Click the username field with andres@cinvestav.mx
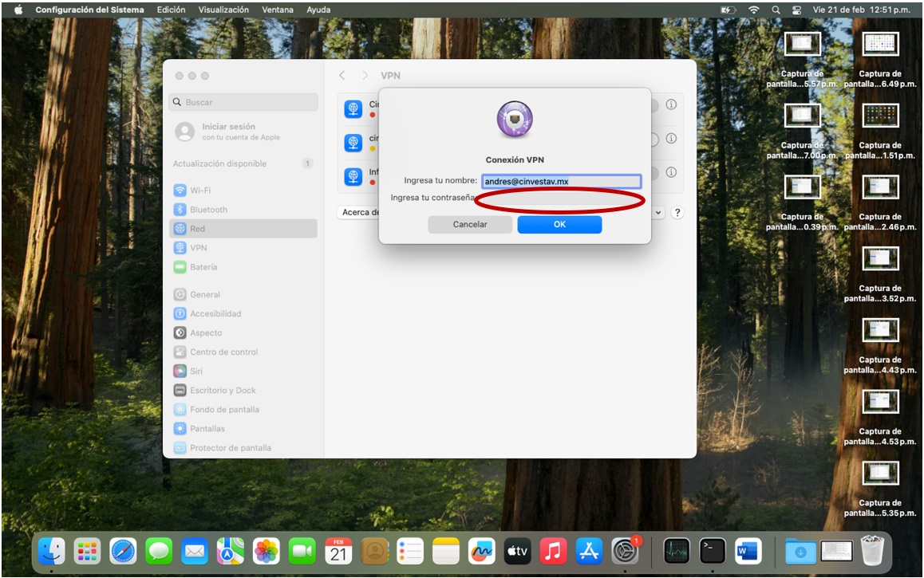This screenshot has height=578, width=924. (561, 182)
